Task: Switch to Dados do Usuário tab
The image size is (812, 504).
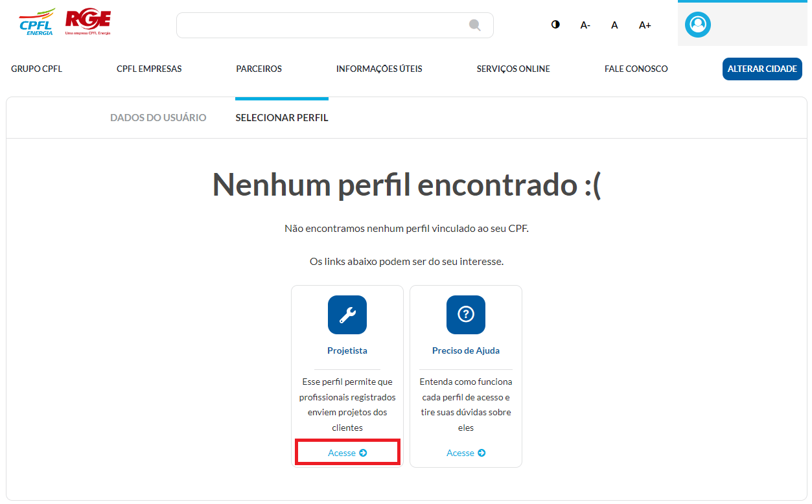Action: [x=158, y=118]
